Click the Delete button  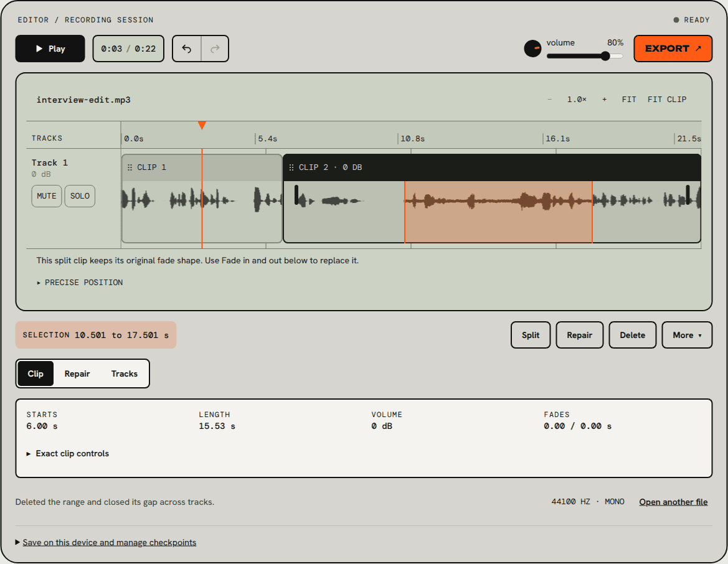632,335
